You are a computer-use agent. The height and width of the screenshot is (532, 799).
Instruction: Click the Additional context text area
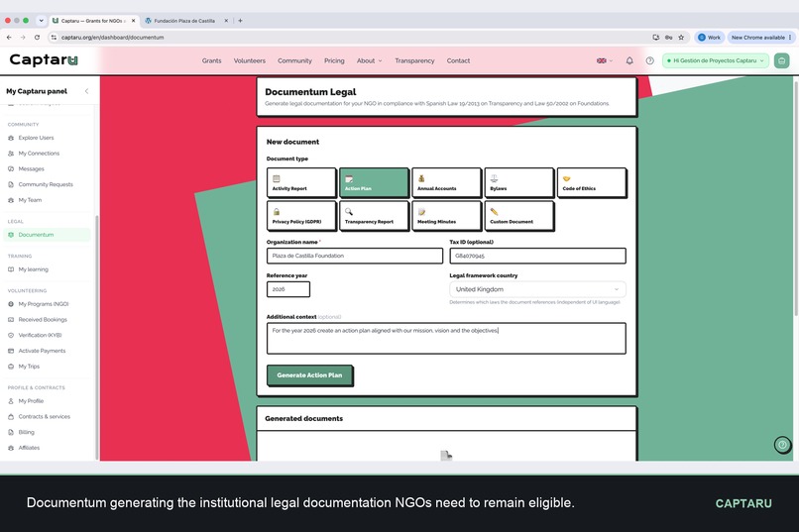tap(446, 338)
